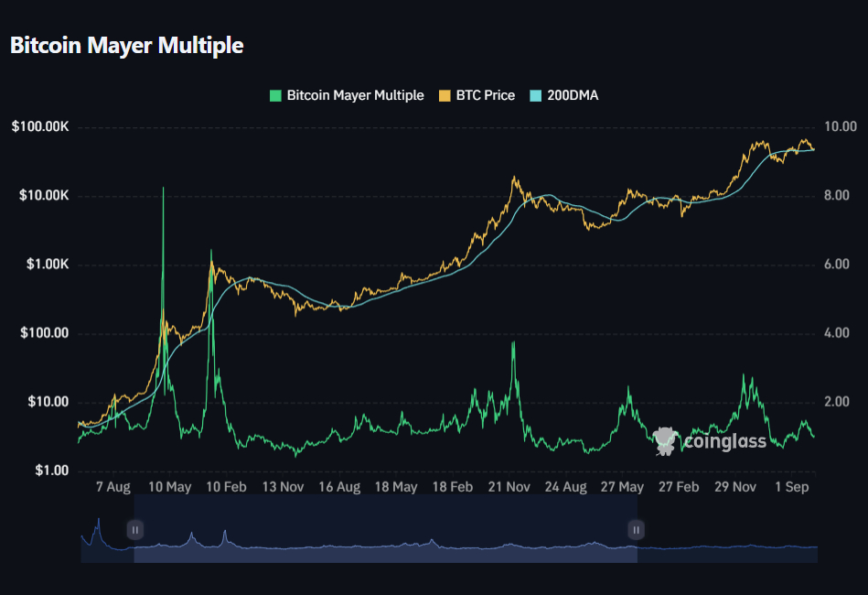Click the left range slider handle
Image resolution: width=868 pixels, height=595 pixels.
[134, 529]
